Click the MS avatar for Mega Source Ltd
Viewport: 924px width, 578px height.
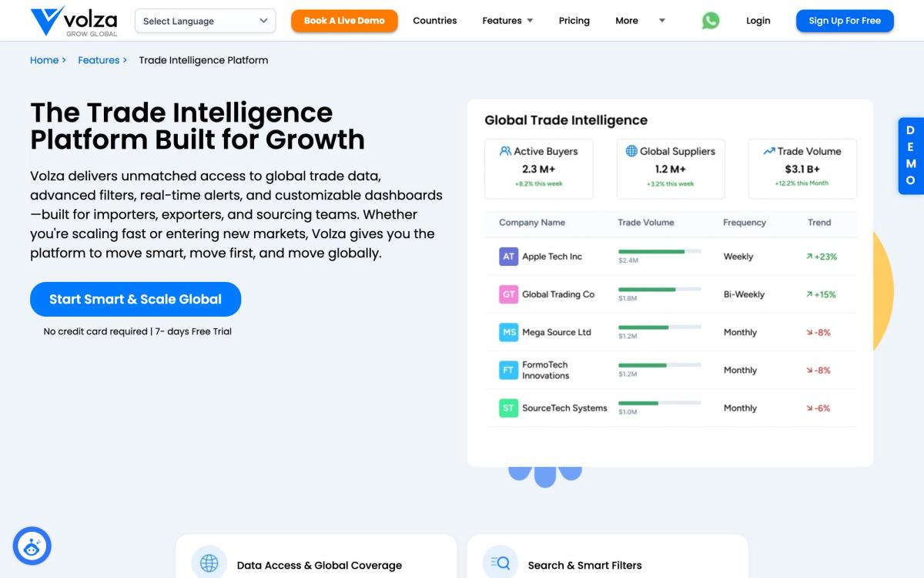pyautogui.click(x=508, y=332)
